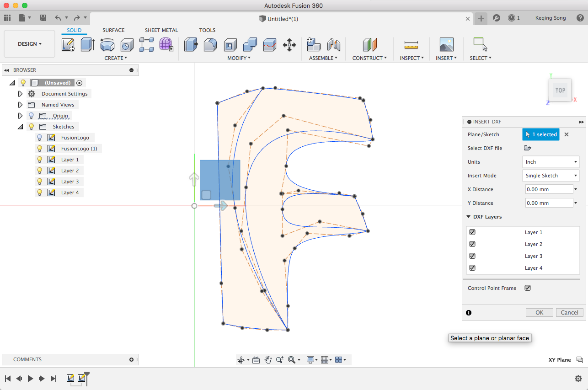Cancel the Insert DXF dialog
588x390 pixels.
pyautogui.click(x=569, y=313)
